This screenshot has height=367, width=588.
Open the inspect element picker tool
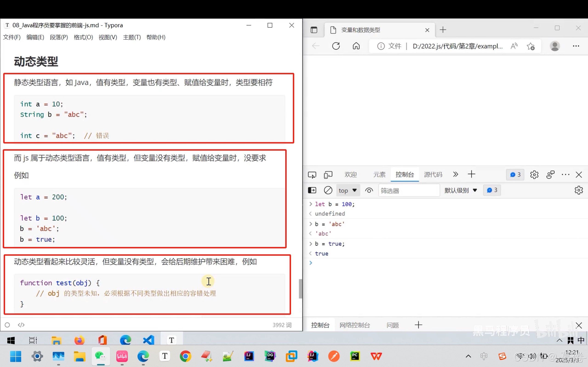tap(312, 175)
